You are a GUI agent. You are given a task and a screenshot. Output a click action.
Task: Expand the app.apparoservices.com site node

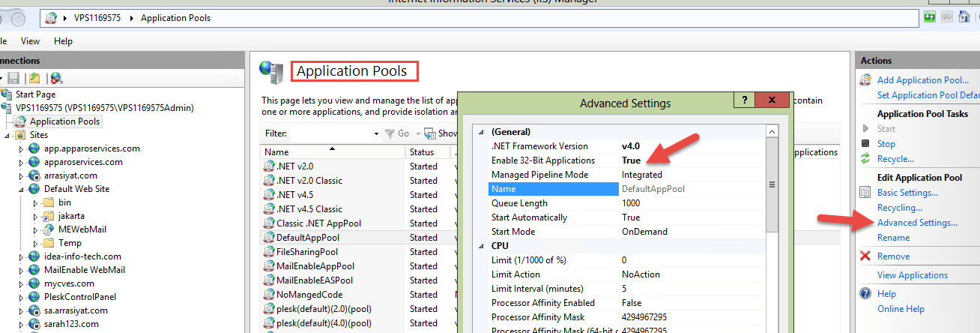pyautogui.click(x=21, y=148)
